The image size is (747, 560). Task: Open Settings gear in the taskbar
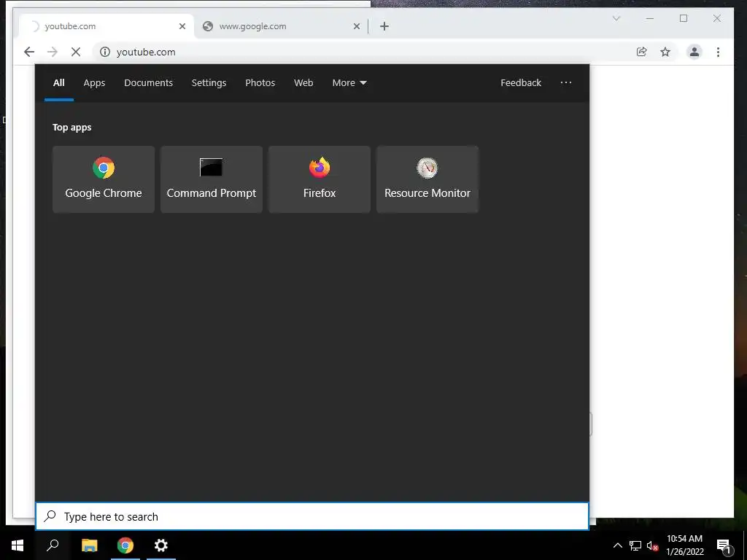point(161,545)
